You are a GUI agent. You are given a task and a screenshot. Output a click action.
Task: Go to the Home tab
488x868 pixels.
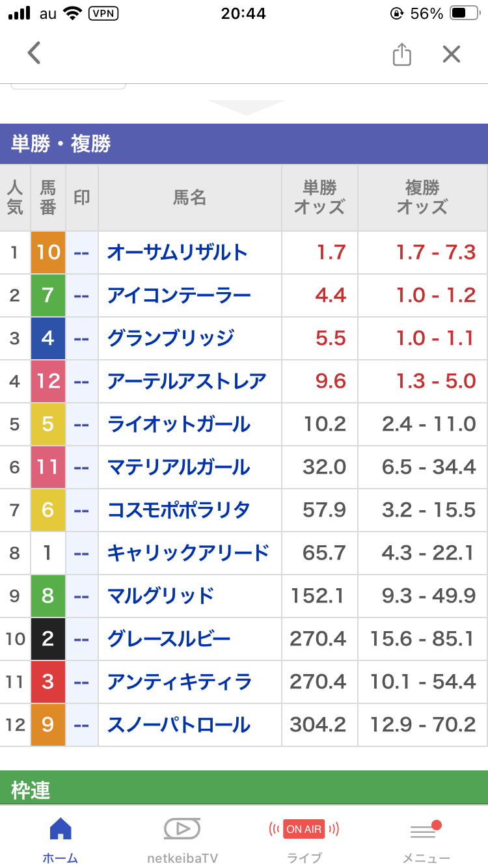[61, 839]
